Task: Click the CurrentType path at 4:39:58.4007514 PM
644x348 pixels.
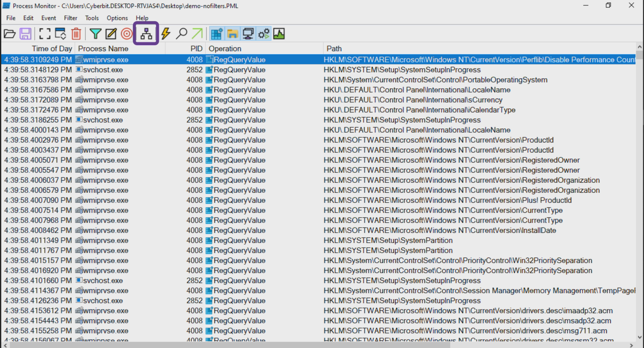Action: [443, 210]
